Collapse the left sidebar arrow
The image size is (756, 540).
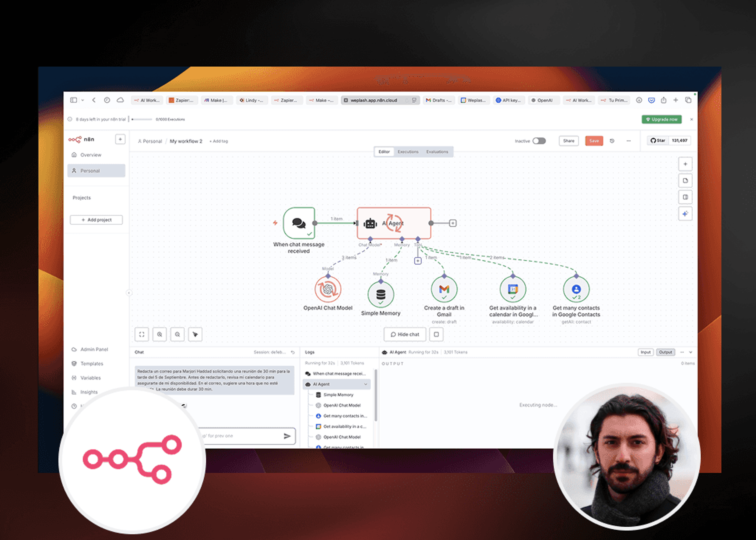(x=129, y=293)
